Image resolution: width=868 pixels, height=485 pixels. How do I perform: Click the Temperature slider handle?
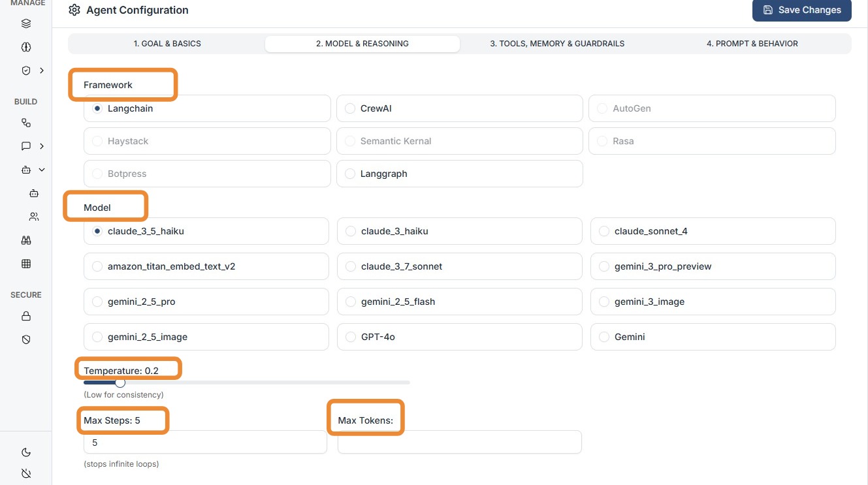pos(120,383)
